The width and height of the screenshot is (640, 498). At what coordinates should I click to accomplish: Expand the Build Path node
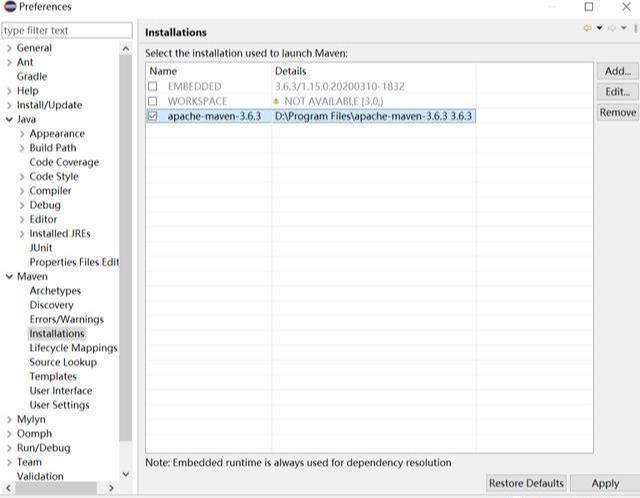click(22, 149)
